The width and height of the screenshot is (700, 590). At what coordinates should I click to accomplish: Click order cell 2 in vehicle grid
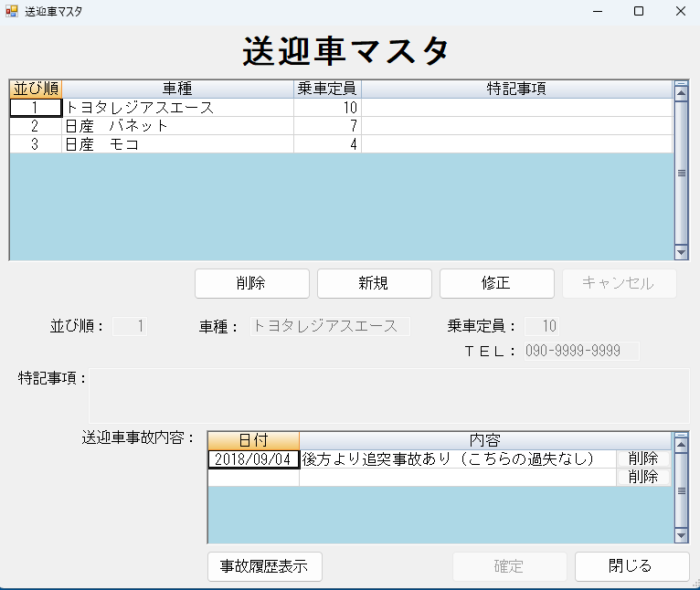[x=36, y=126]
